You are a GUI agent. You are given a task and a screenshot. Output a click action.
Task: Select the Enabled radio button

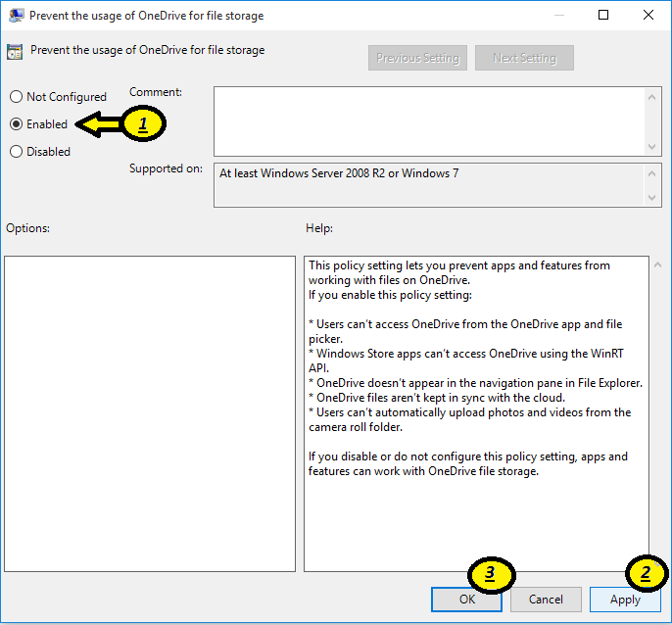[x=16, y=124]
